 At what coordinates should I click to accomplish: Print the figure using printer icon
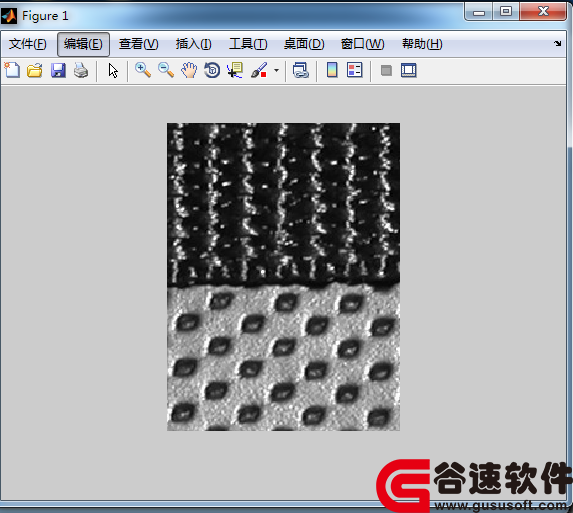pos(81,70)
